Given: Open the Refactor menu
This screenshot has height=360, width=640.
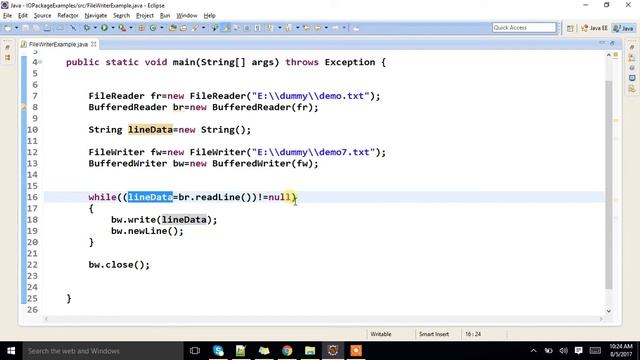Looking at the screenshot, I should pyautogui.click(x=68, y=16).
